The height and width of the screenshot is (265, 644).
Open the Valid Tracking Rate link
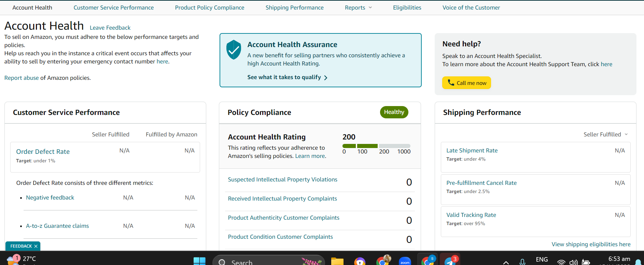coord(471,215)
